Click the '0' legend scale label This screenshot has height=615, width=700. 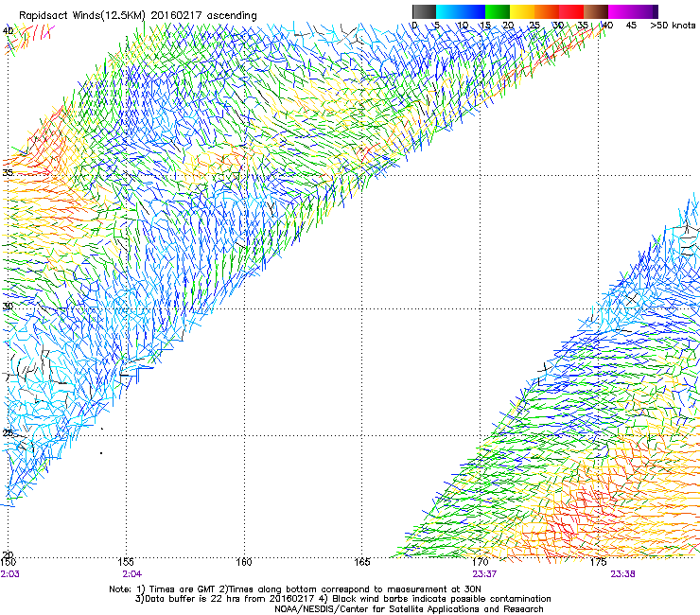click(x=414, y=25)
